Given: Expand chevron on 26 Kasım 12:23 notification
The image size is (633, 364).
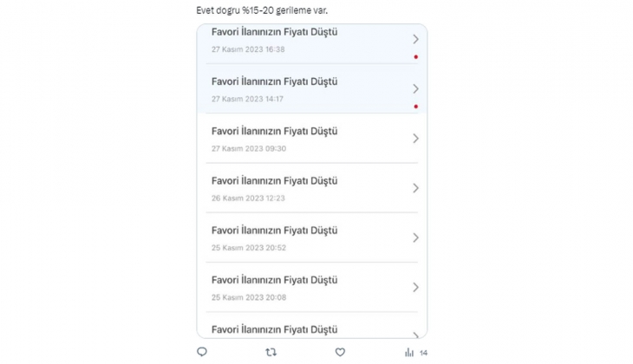Looking at the screenshot, I should point(416,188).
